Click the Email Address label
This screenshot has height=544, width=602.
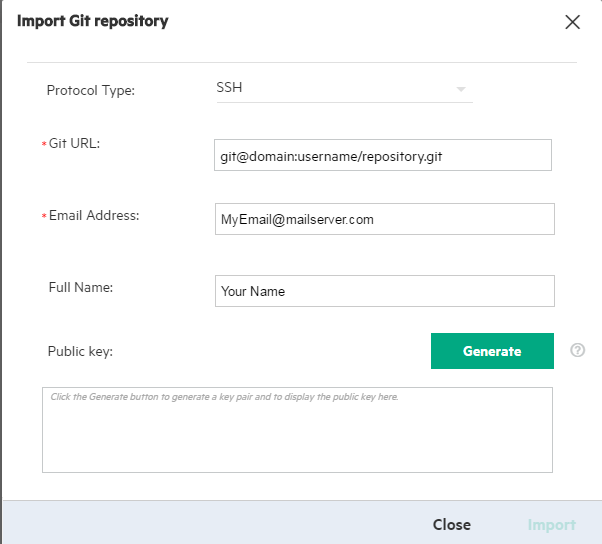pos(94,216)
